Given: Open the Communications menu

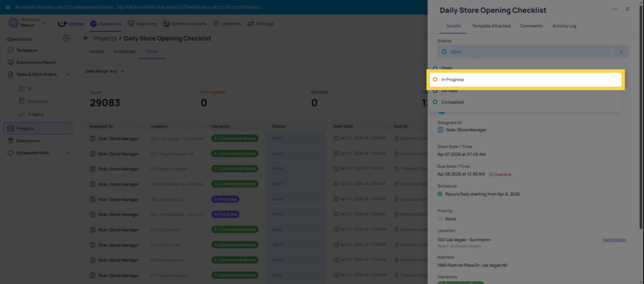Looking at the screenshot, I should 184,24.
